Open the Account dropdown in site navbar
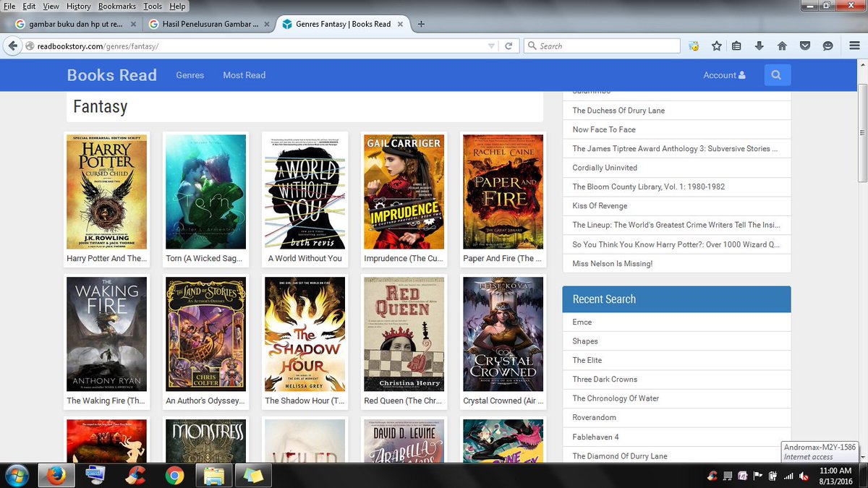 pos(724,75)
